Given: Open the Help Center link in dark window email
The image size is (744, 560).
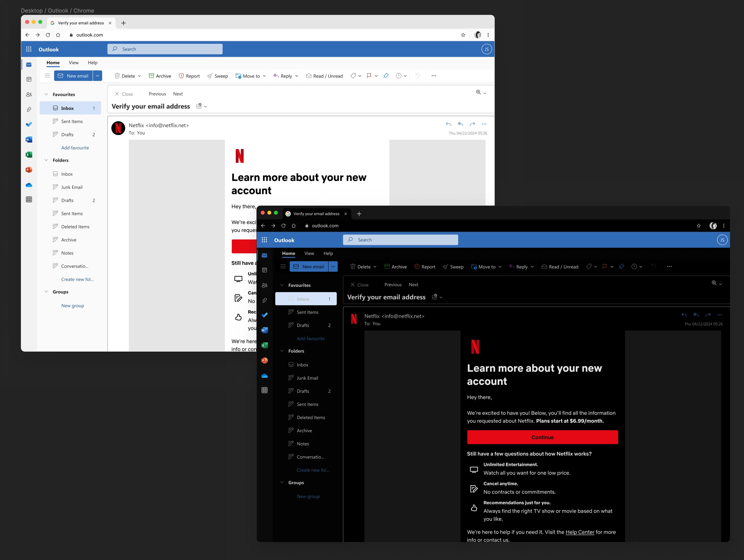Looking at the screenshot, I should tap(580, 532).
